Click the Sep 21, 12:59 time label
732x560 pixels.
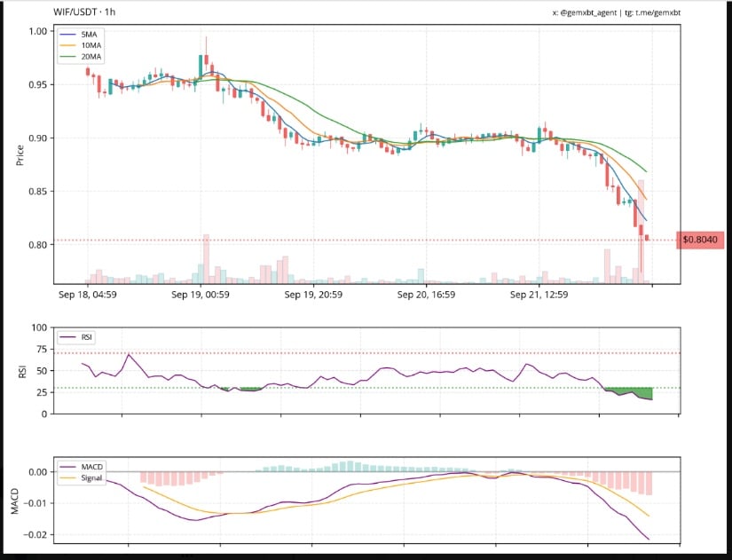[x=539, y=295]
